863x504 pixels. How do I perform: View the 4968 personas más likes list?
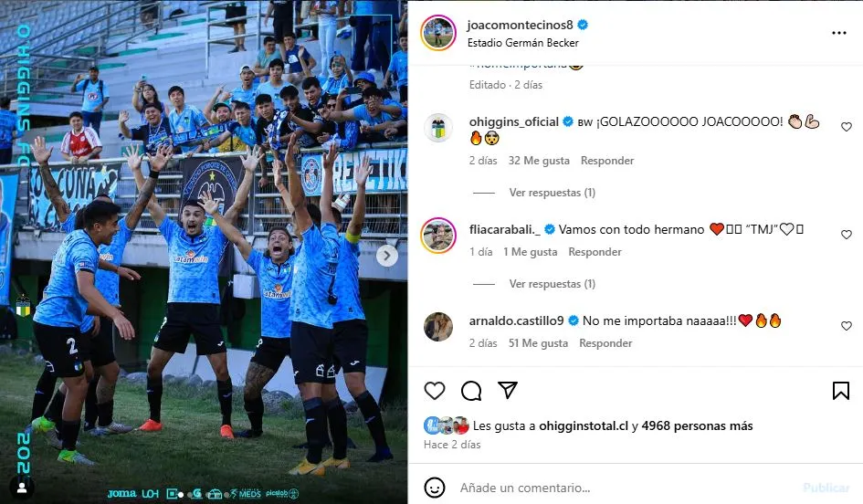[697, 425]
